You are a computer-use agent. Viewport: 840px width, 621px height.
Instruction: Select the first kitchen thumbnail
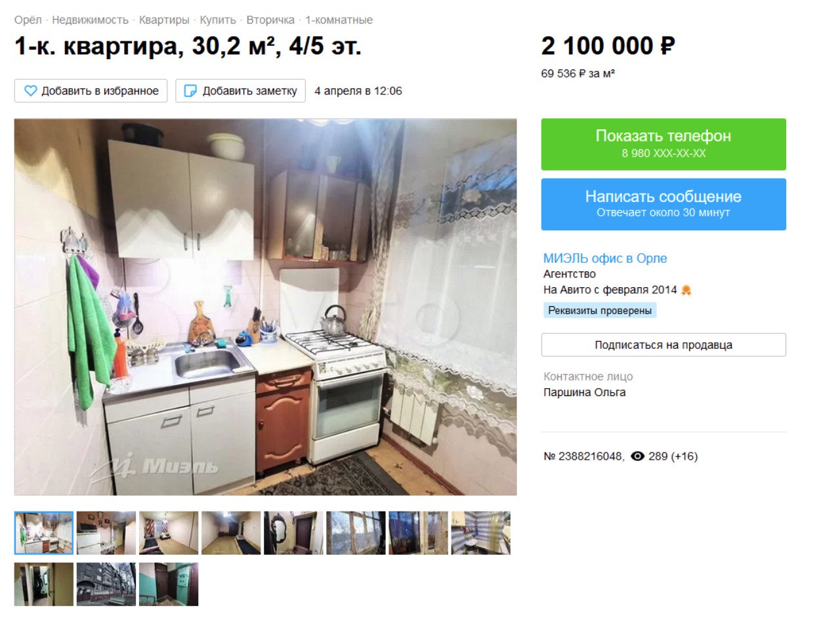(44, 533)
